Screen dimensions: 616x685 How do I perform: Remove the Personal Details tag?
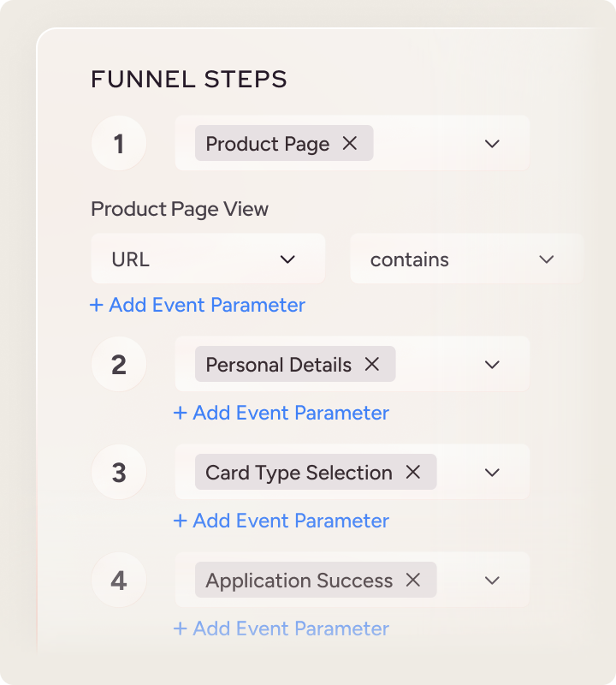[372, 365]
